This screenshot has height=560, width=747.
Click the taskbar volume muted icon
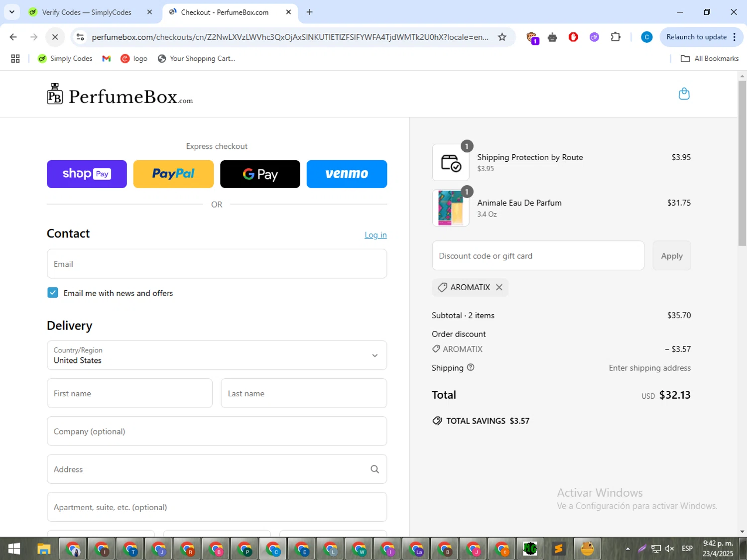670,549
